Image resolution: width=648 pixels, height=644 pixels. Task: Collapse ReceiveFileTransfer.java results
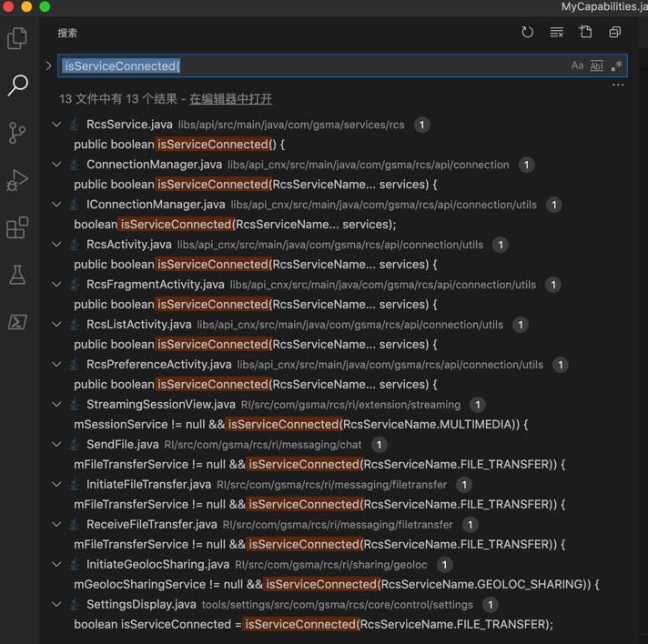tap(56, 524)
